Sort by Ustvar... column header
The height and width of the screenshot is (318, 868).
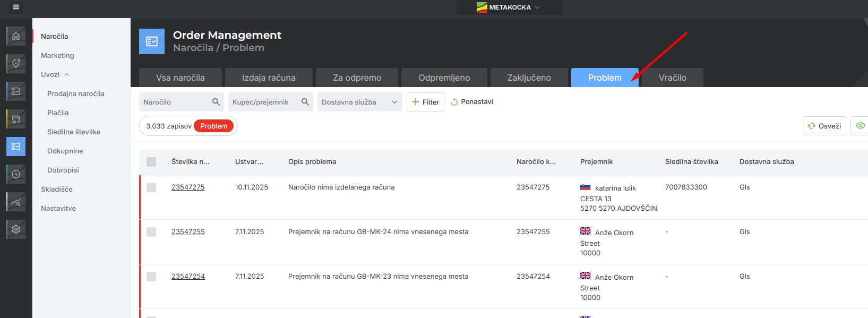249,162
